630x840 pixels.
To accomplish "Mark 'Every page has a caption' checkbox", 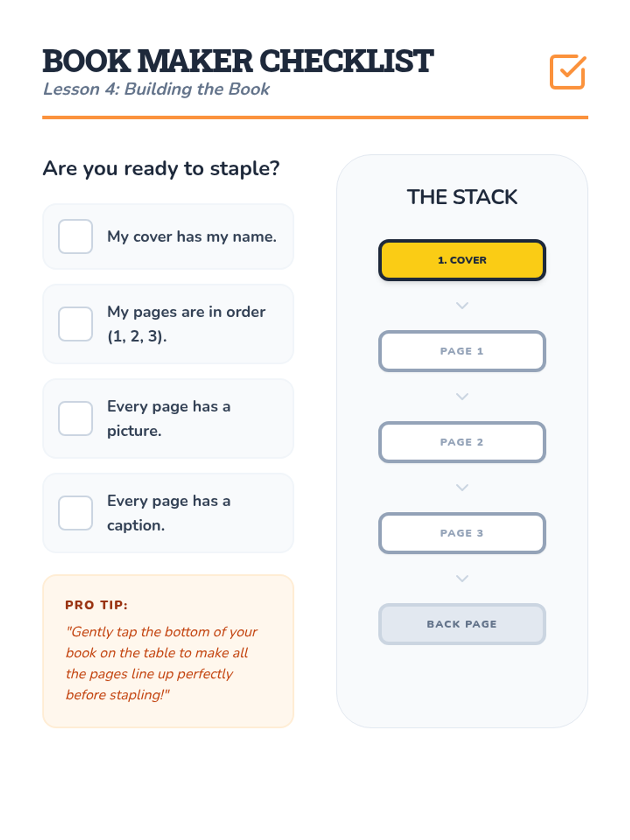I will click(x=76, y=513).
